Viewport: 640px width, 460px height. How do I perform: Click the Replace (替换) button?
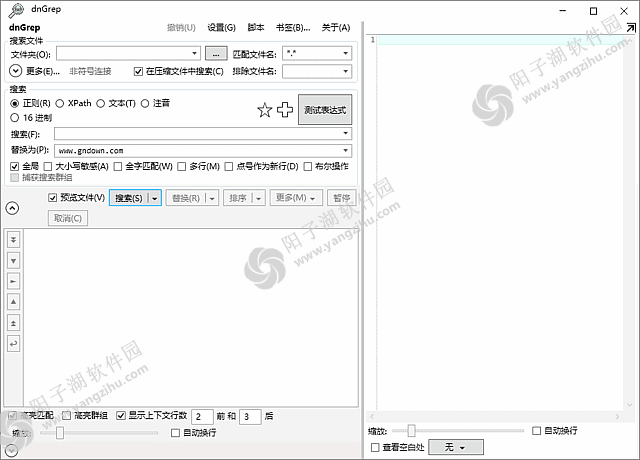pyautogui.click(x=186, y=198)
